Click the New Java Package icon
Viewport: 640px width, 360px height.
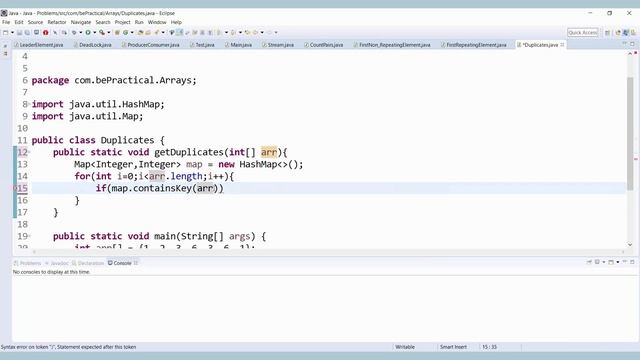[x=117, y=32]
